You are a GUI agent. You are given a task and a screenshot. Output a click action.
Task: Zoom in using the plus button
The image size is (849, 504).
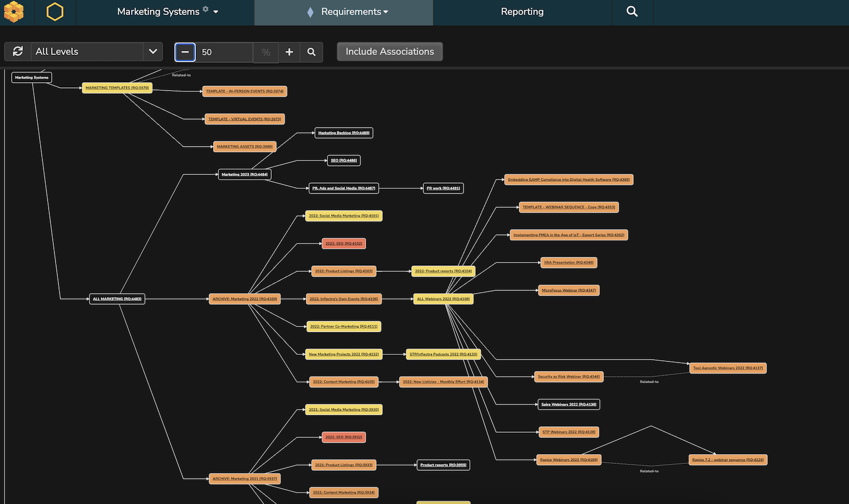[x=289, y=52]
